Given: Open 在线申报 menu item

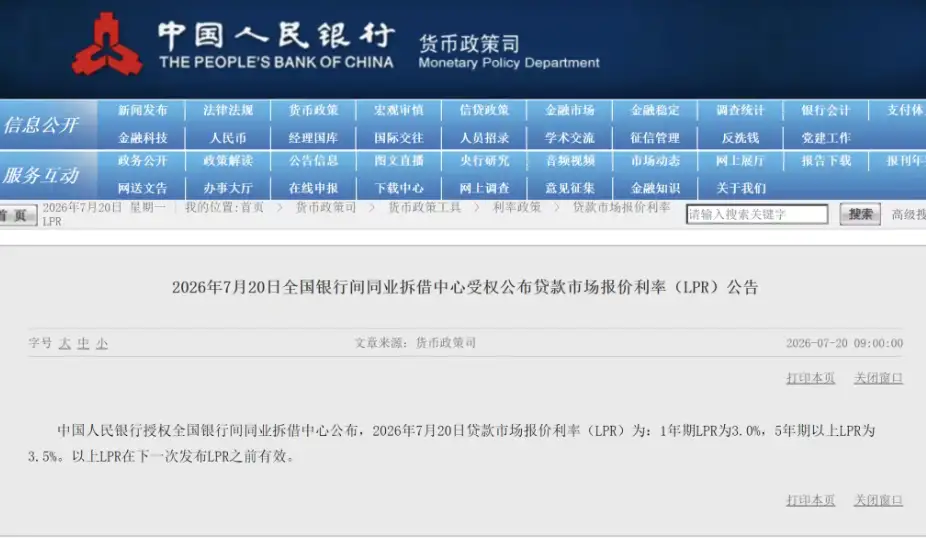Looking at the screenshot, I should (x=313, y=188).
